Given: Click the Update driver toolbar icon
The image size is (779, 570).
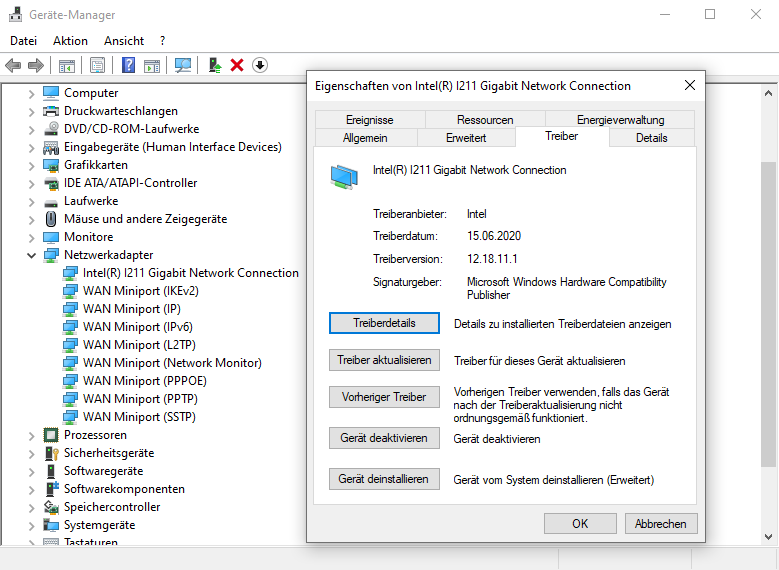Looking at the screenshot, I should [215, 65].
